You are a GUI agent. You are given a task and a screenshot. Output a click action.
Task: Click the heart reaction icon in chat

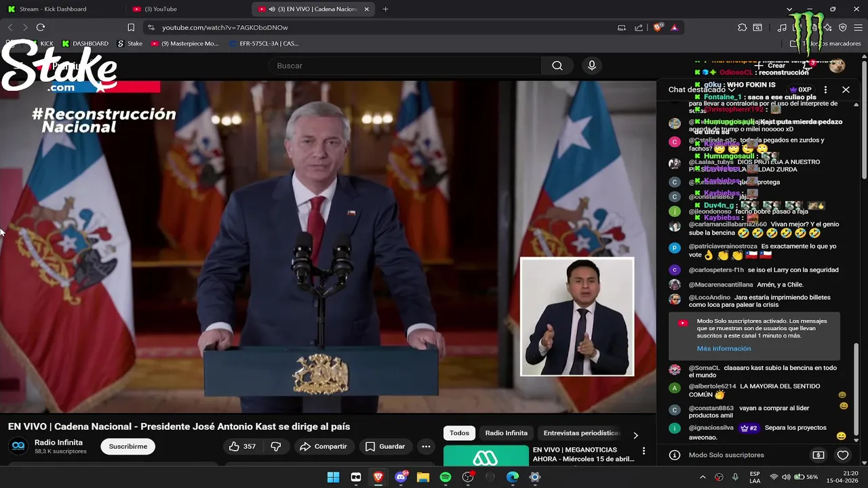click(843, 455)
